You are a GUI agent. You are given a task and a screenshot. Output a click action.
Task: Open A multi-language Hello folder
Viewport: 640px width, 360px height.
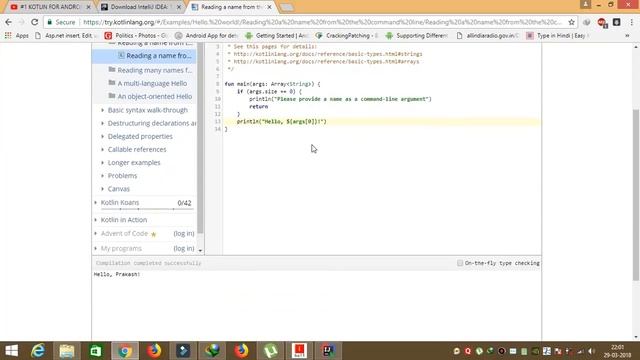(x=148, y=83)
